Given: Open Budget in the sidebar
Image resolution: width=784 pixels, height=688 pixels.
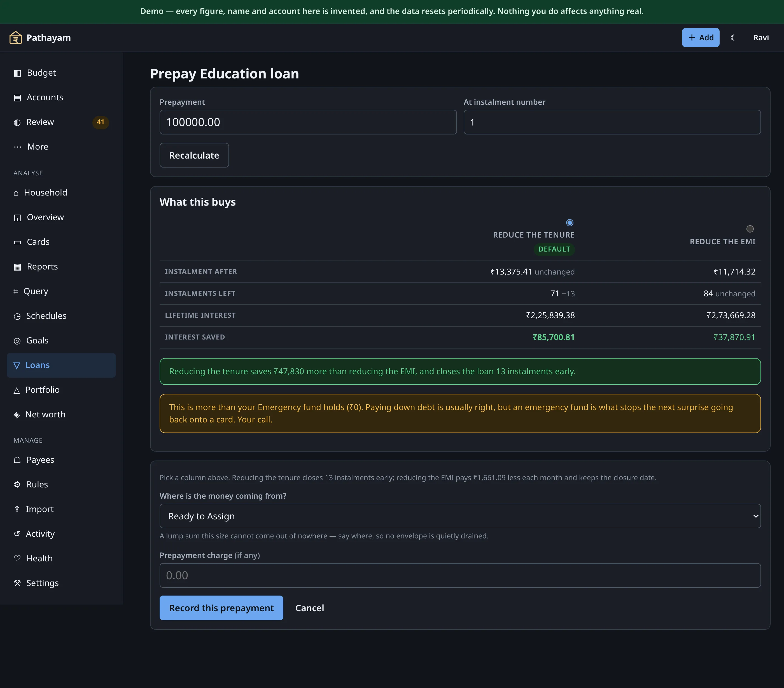Looking at the screenshot, I should click(x=61, y=73).
